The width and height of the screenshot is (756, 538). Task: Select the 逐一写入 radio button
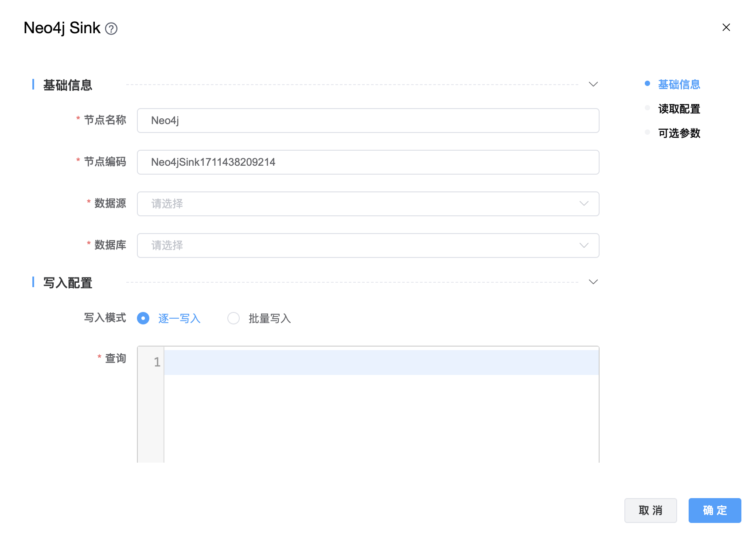tap(143, 318)
